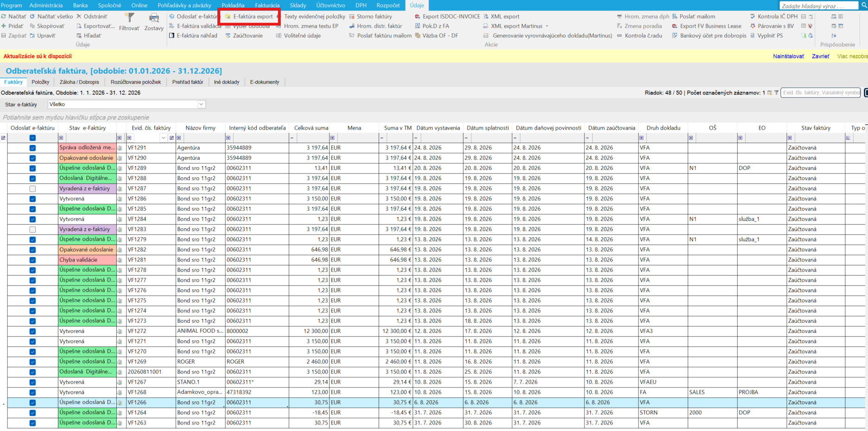Select ANIMAL FOOD company cell
The height and width of the screenshot is (431, 868).
point(200,331)
